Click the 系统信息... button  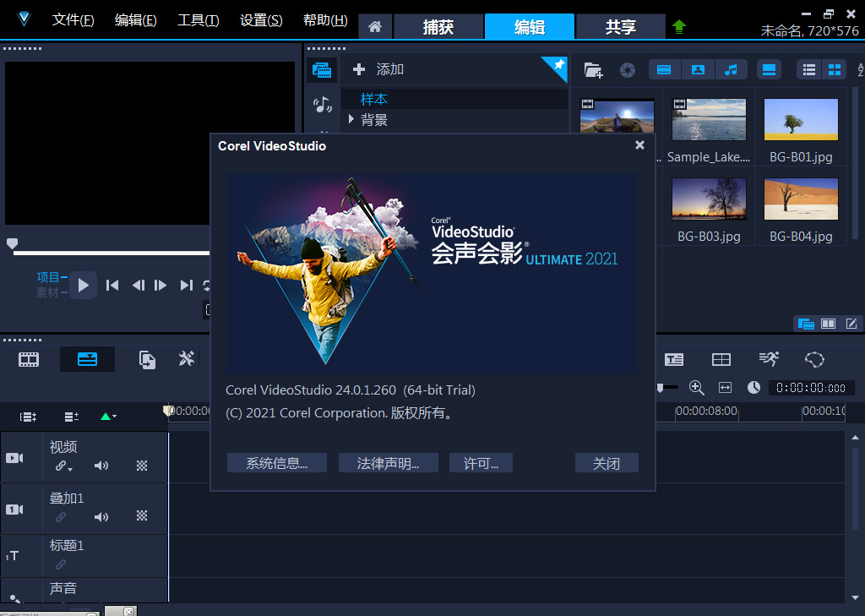coord(276,463)
